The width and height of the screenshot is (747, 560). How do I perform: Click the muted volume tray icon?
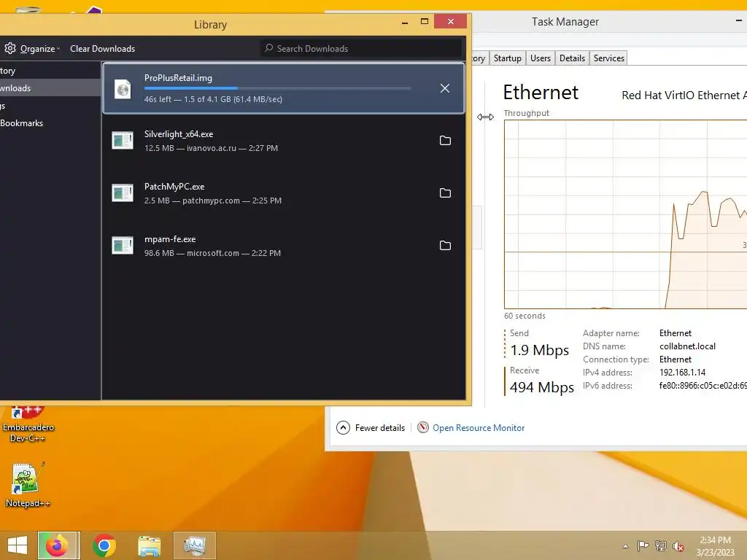click(x=678, y=545)
